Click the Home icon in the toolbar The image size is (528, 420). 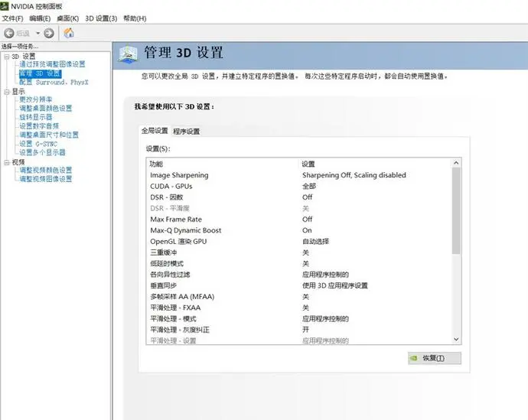pos(69,33)
